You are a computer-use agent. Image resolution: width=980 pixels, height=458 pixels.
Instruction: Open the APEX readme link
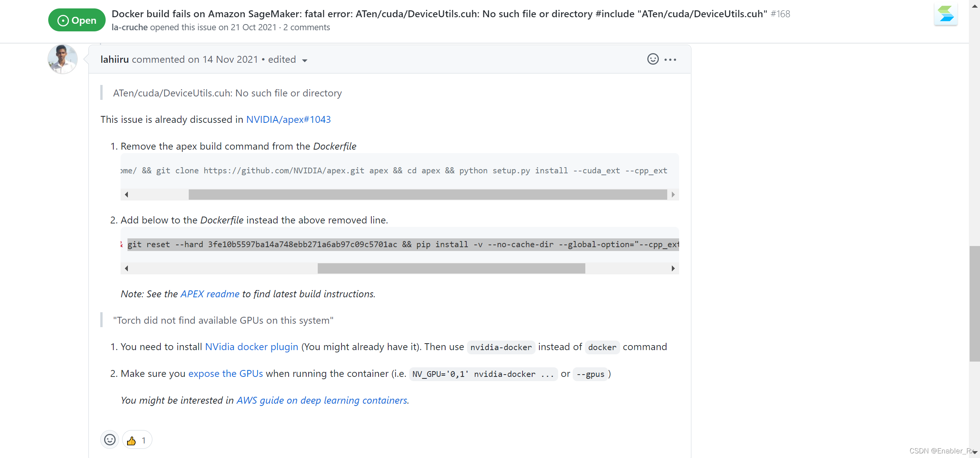pyautogui.click(x=210, y=294)
